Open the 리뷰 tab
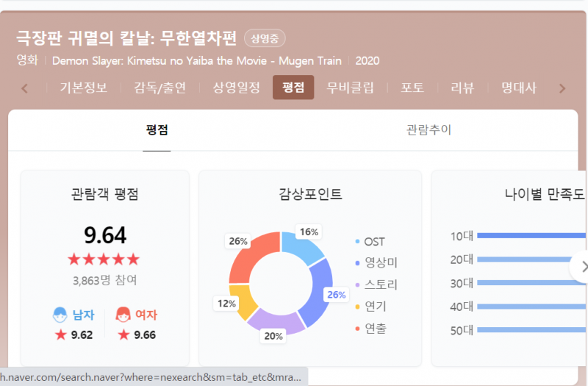 point(462,87)
